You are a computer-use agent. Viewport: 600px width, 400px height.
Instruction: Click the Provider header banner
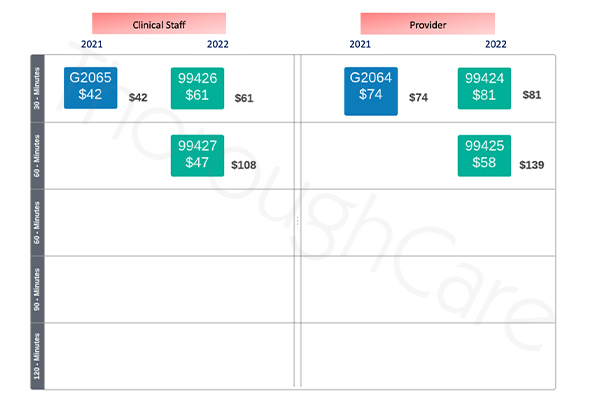(428, 24)
